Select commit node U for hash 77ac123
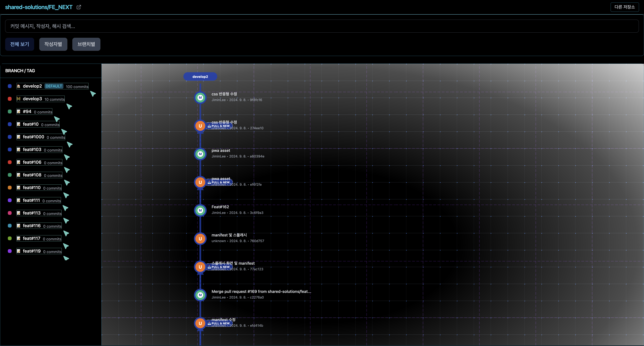 (200, 267)
